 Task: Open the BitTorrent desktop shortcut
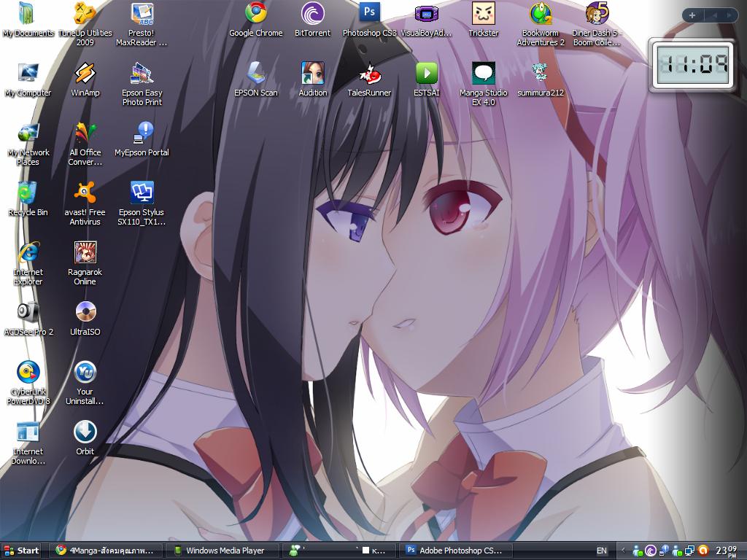[312, 20]
